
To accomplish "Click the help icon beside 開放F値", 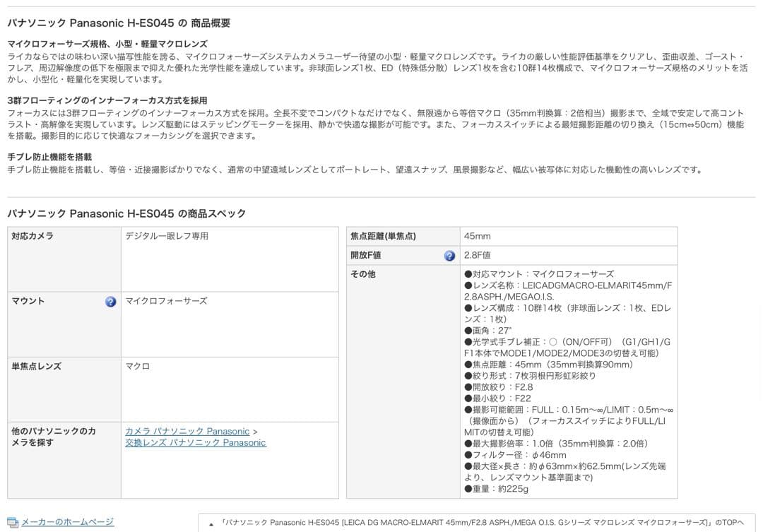I will coord(449,256).
